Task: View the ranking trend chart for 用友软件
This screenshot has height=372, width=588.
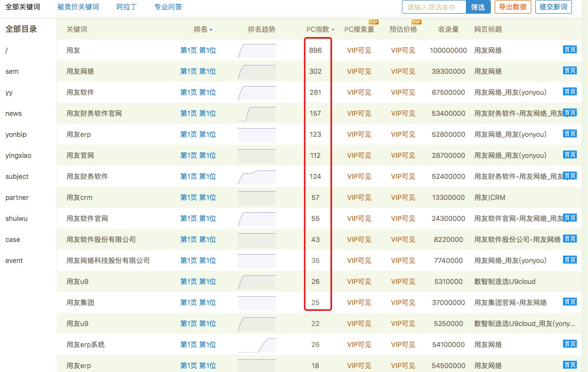Action: point(256,91)
